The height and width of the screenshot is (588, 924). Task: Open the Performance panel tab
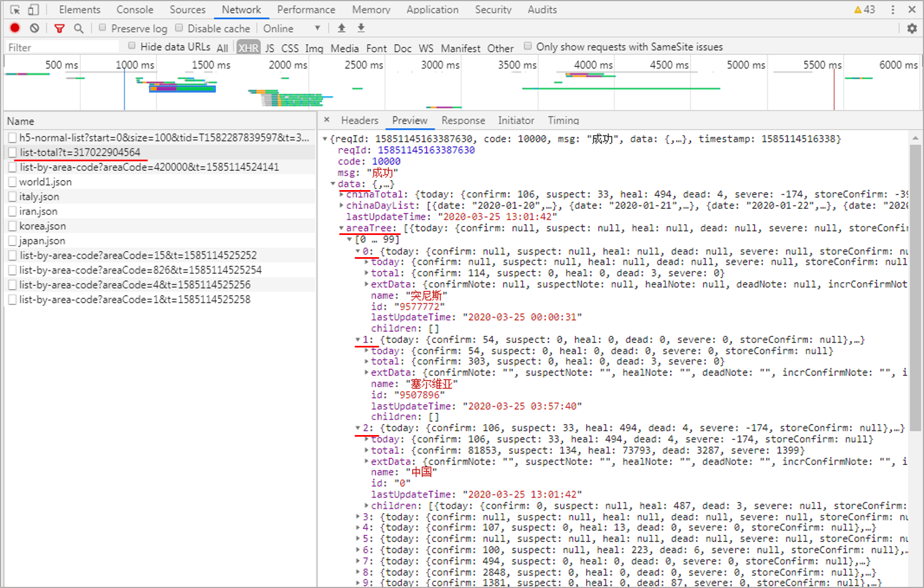[x=306, y=9]
